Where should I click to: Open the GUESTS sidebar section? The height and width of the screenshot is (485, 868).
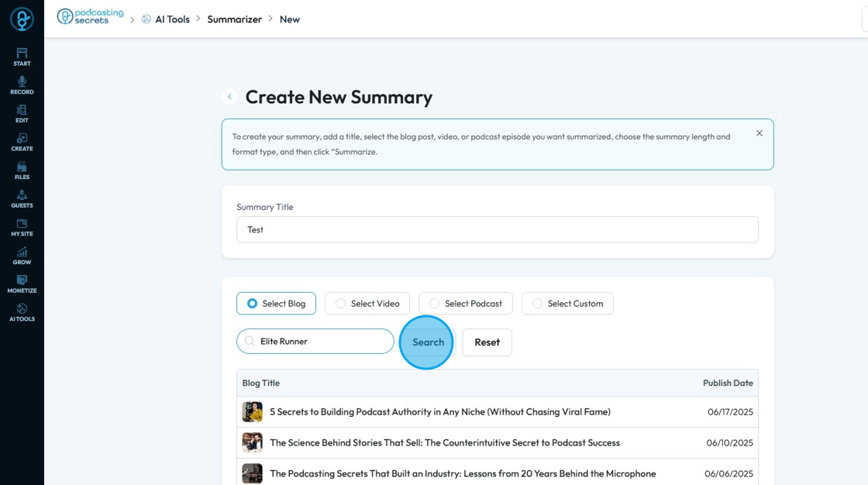pos(22,199)
